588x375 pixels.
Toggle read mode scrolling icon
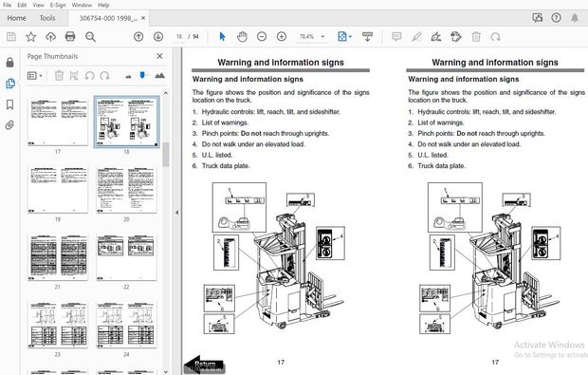[x=367, y=37]
